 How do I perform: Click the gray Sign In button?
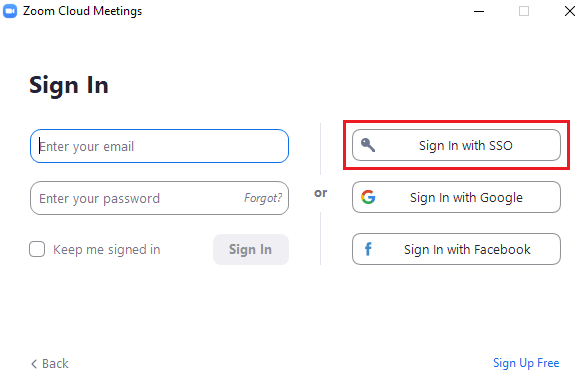(251, 249)
